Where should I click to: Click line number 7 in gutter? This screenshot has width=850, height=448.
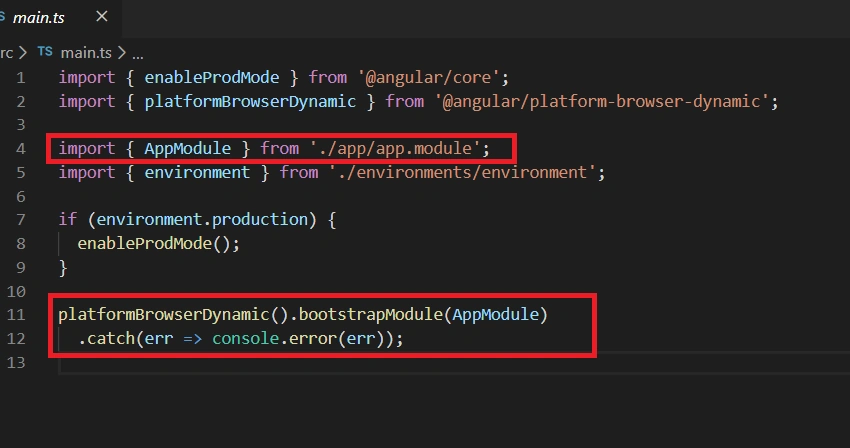click(x=21, y=220)
